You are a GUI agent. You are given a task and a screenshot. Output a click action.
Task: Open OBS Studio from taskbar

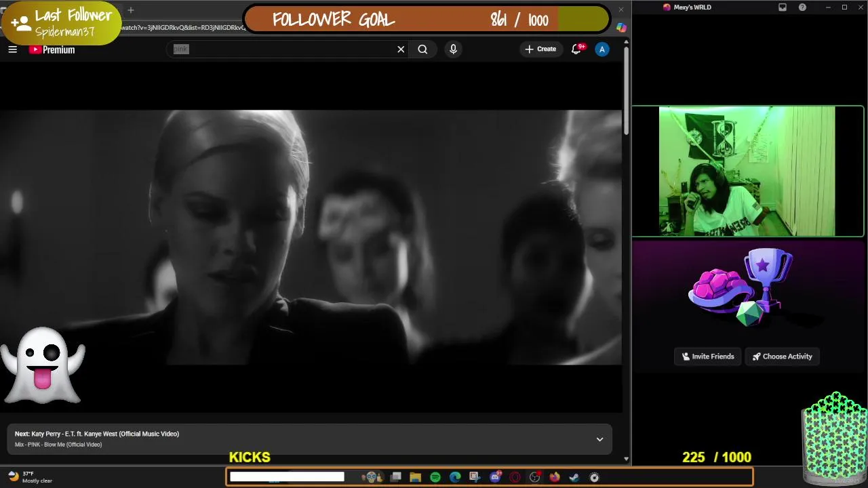pyautogui.click(x=535, y=477)
